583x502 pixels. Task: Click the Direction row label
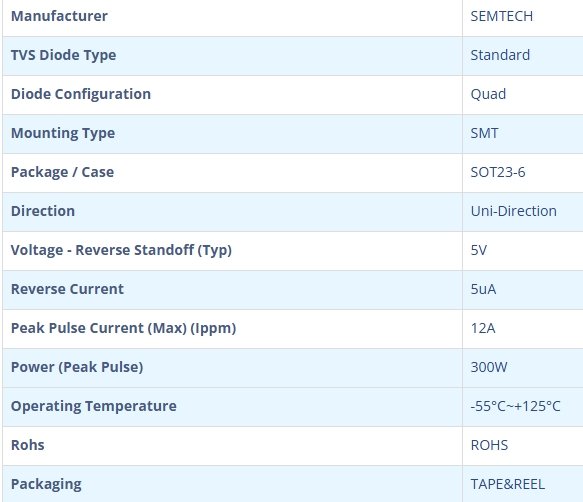click(43, 211)
